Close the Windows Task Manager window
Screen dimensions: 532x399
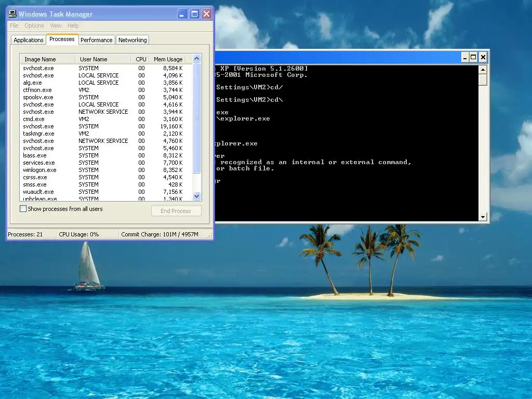(206, 14)
